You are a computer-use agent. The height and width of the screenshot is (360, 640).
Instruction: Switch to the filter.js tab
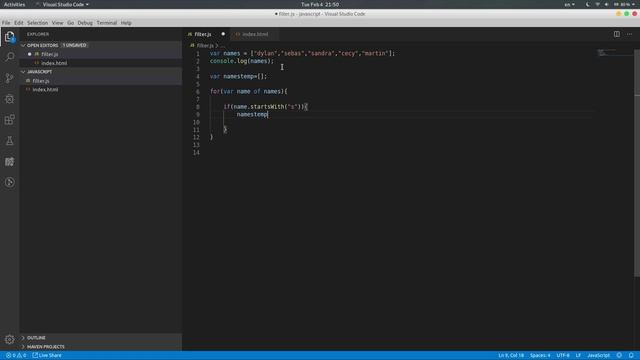pos(203,34)
